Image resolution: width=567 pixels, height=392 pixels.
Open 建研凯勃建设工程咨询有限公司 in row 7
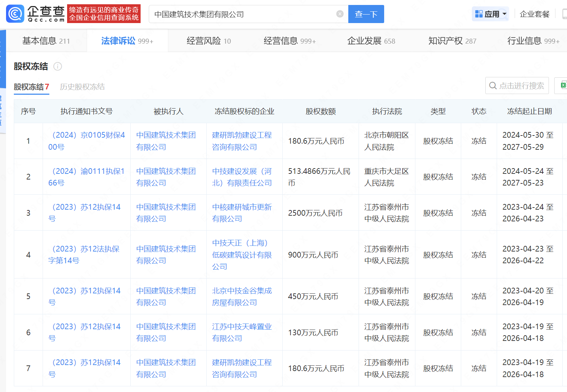(242, 368)
